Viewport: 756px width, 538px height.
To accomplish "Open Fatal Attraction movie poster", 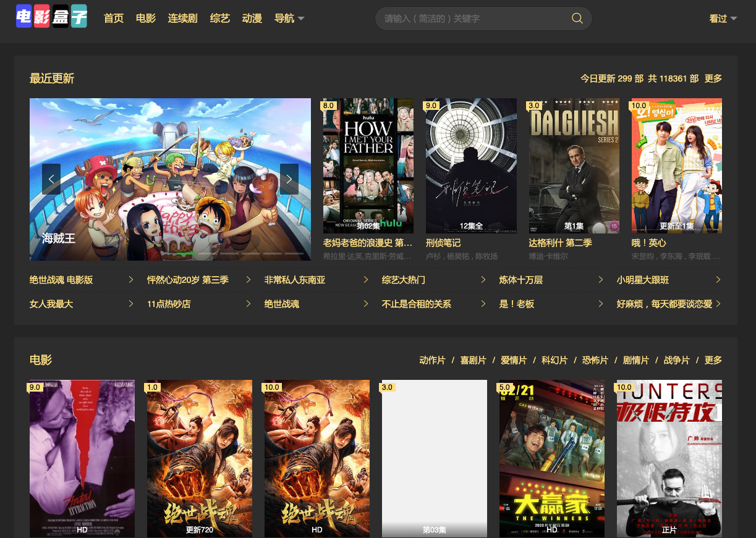I will click(82, 458).
